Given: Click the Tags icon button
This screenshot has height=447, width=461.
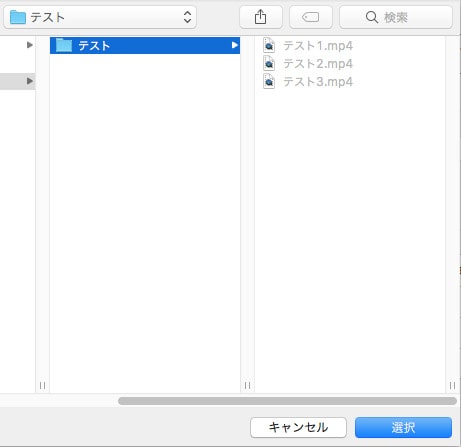Looking at the screenshot, I should coord(311,17).
